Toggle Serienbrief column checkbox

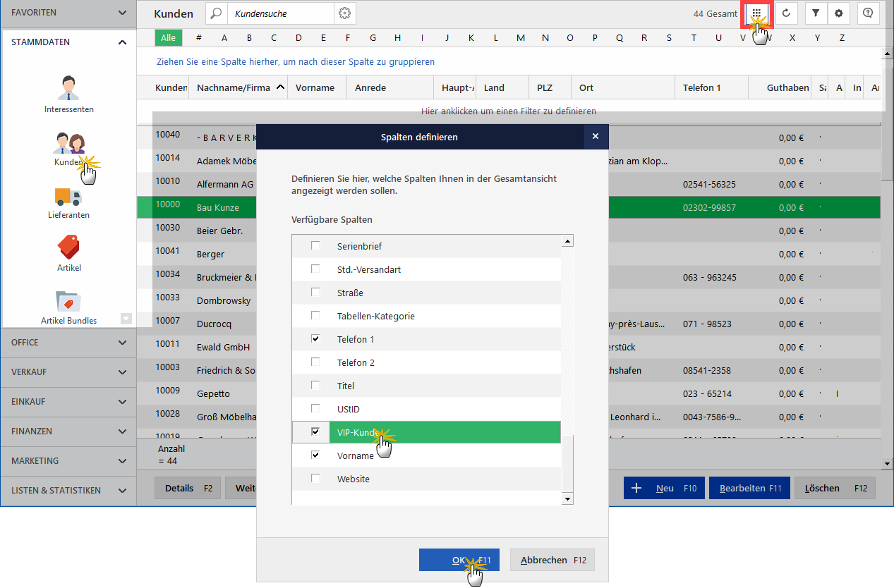(x=315, y=246)
